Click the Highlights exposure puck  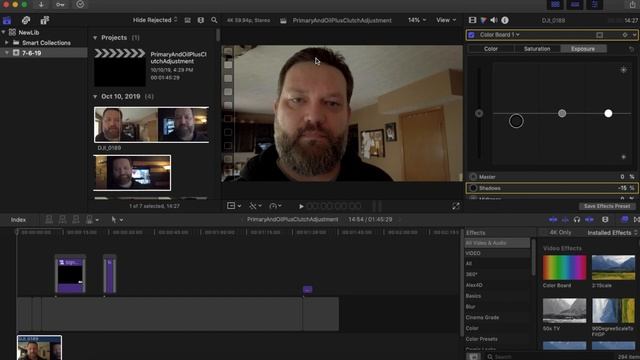coord(608,113)
